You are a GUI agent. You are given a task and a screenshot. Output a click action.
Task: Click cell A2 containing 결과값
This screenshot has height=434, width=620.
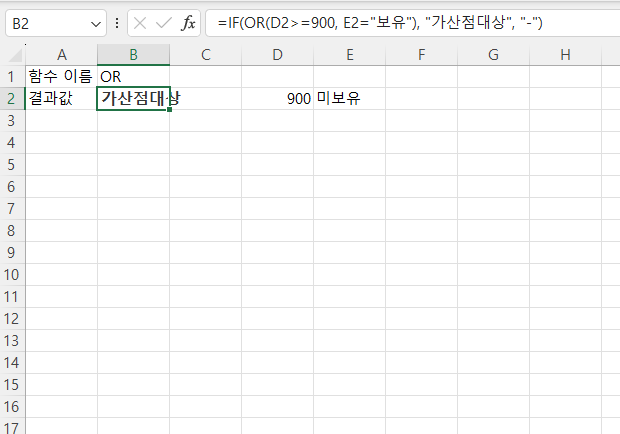pos(61,99)
